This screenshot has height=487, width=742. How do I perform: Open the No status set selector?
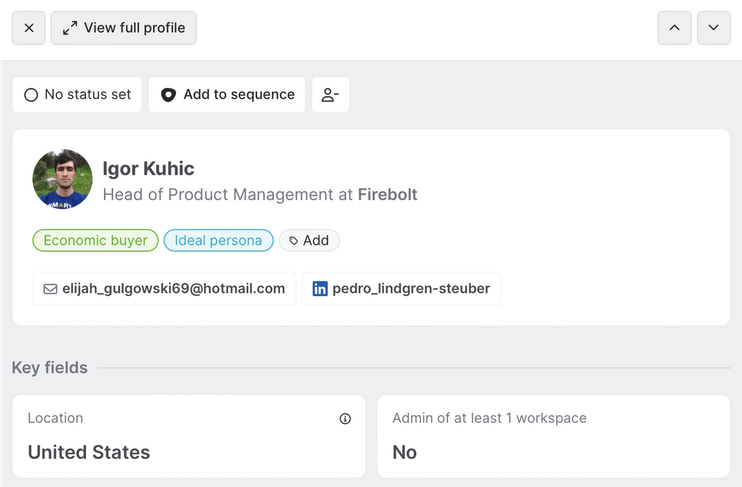(77, 95)
